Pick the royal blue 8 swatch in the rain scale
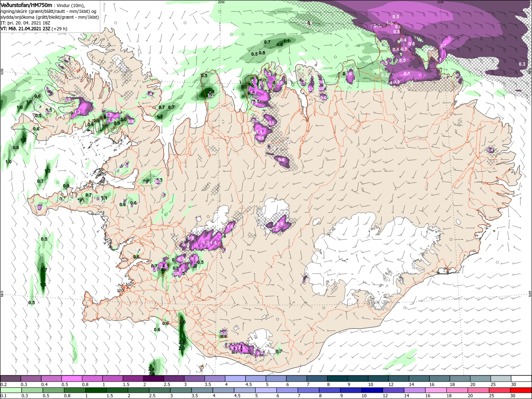 (x=330, y=390)
